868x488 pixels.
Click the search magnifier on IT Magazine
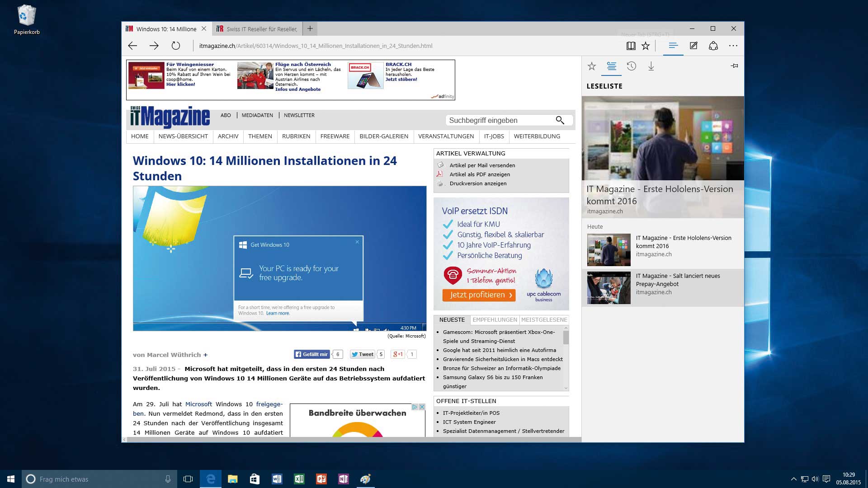(x=560, y=120)
